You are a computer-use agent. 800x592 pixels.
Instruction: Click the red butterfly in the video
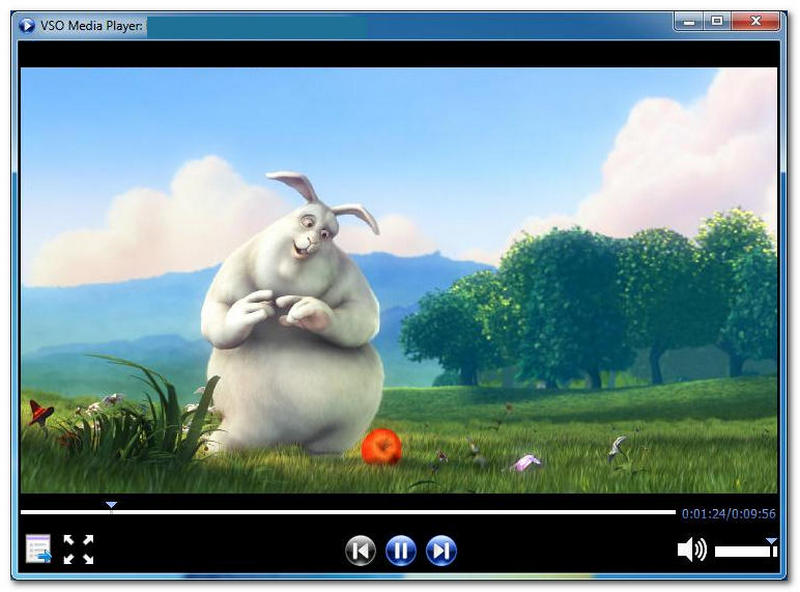[40, 412]
